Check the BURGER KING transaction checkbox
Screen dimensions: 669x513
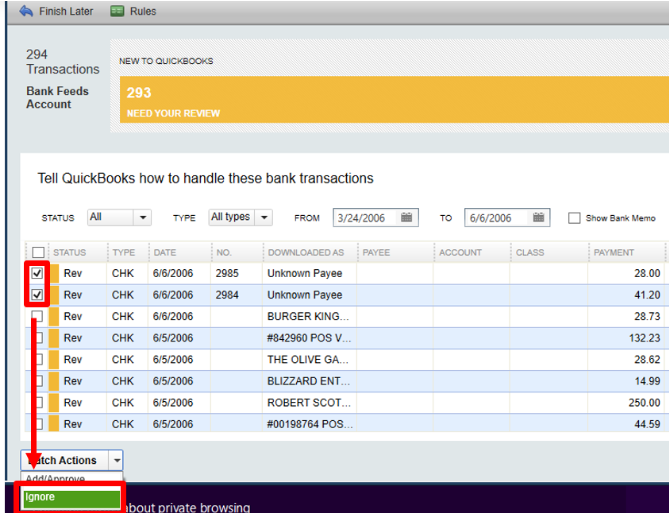pos(37,316)
